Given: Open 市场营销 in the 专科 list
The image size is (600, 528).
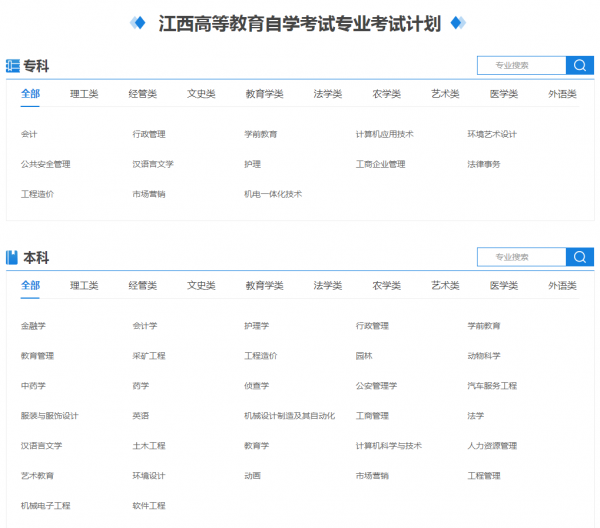Looking at the screenshot, I should 149,194.
